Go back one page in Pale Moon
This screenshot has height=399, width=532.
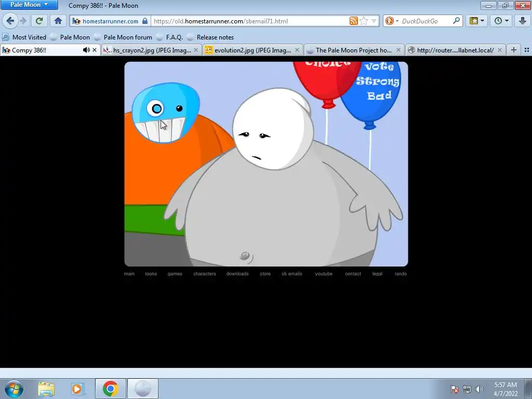[10, 21]
